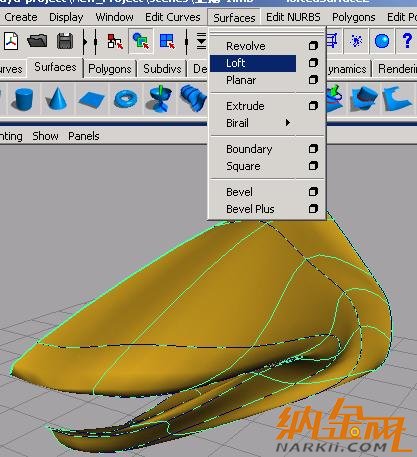This screenshot has height=457, width=417.
Task: Click the flat curved-surface shelf icon at far right
Action: 397,99
